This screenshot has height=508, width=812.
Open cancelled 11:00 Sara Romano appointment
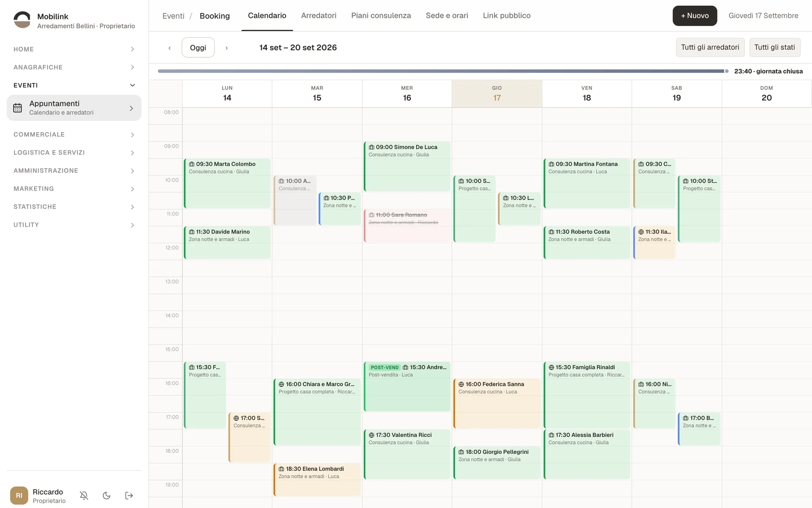tap(407, 226)
